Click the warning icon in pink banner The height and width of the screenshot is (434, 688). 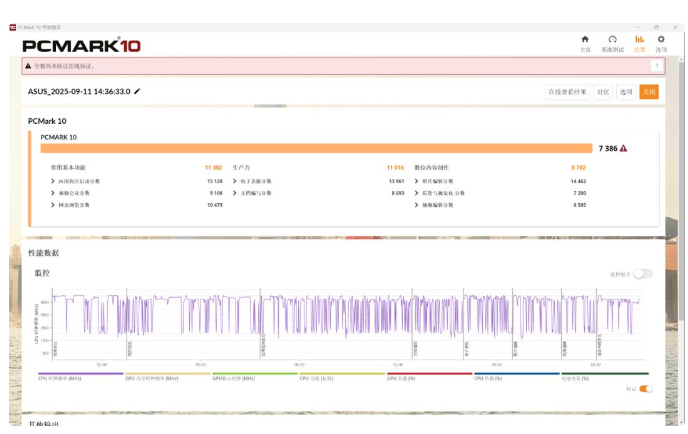tap(28, 66)
